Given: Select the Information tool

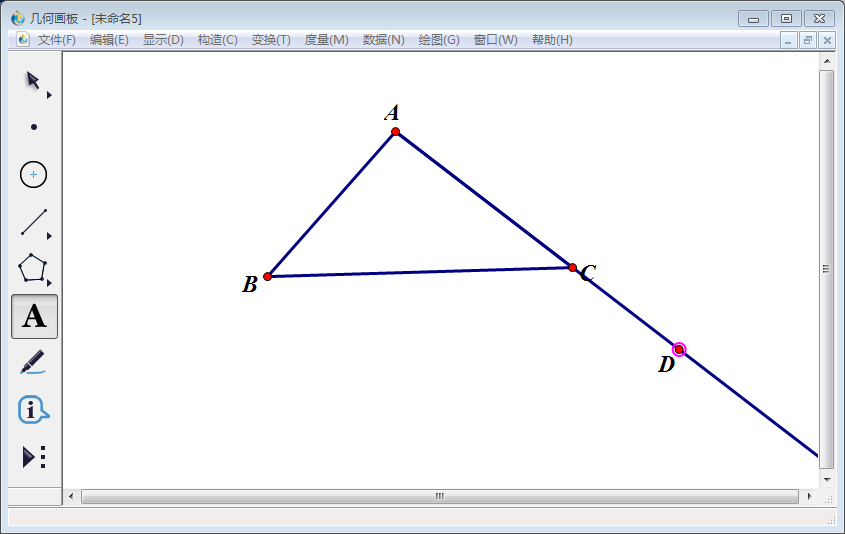Looking at the screenshot, I should [33, 410].
